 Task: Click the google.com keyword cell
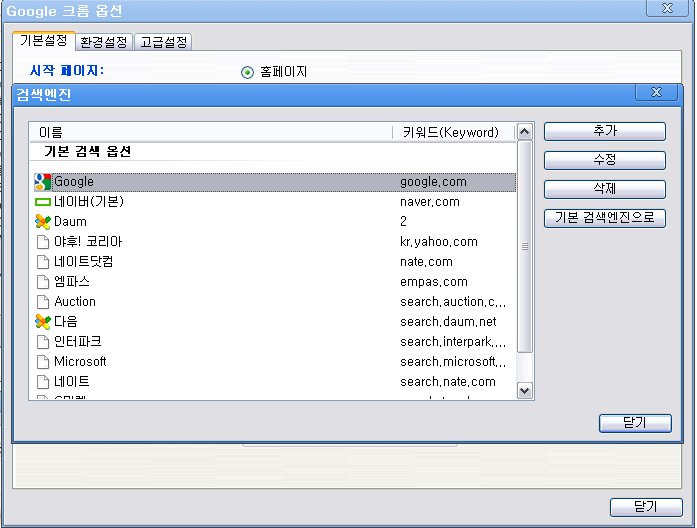[433, 182]
